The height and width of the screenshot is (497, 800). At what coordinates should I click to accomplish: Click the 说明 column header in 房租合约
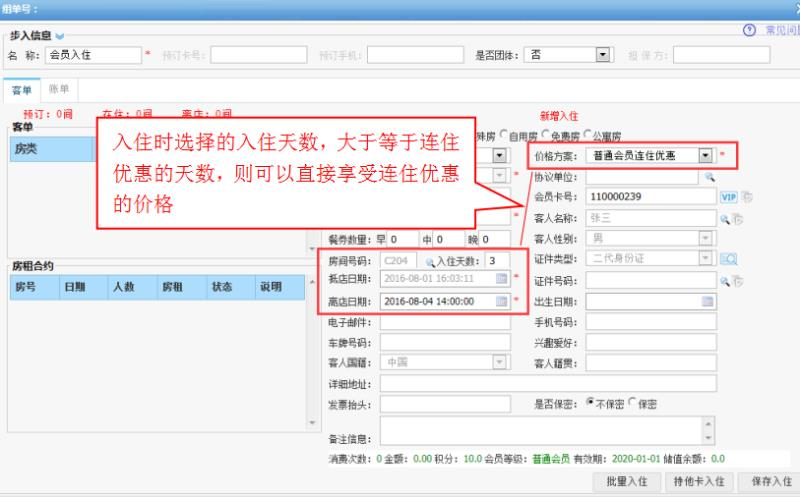280,287
